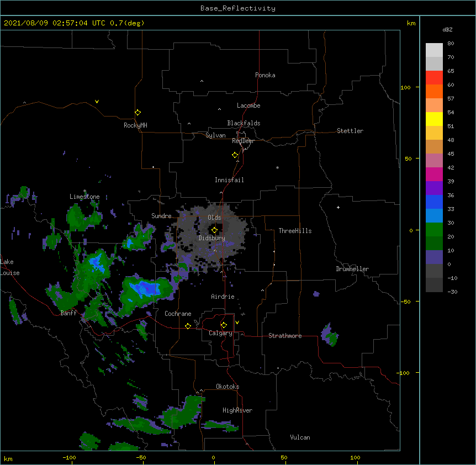Select the pink 45 dBZ legend color
This screenshot has height=465, width=476.
(x=434, y=160)
